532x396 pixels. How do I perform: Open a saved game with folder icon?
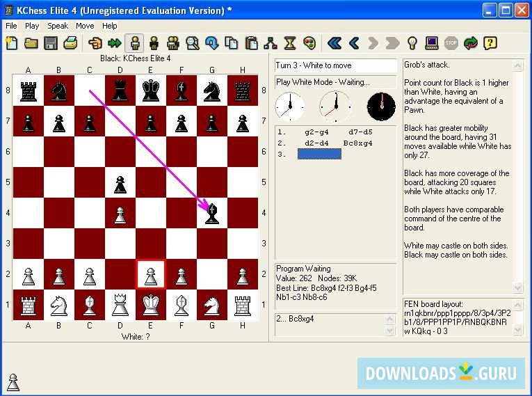(31, 43)
